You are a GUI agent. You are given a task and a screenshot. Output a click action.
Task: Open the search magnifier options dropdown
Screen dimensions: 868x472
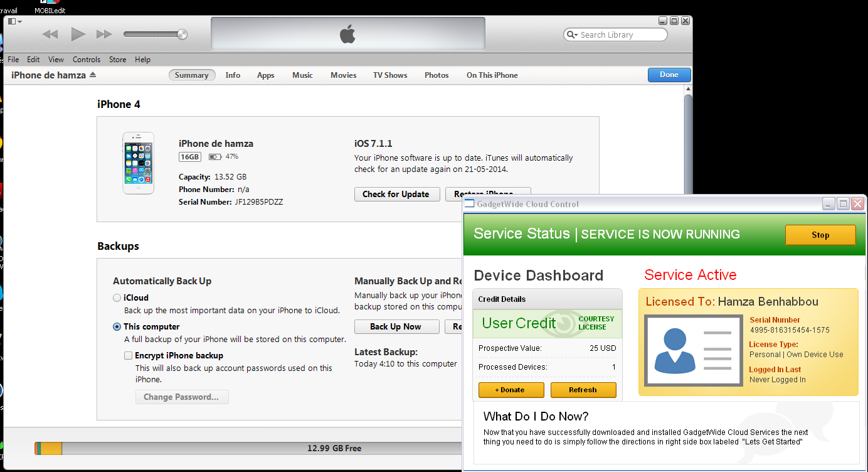pos(572,35)
